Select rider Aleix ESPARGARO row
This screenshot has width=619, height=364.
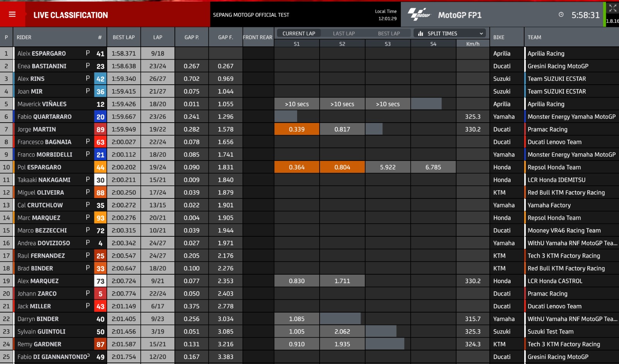[x=309, y=53]
